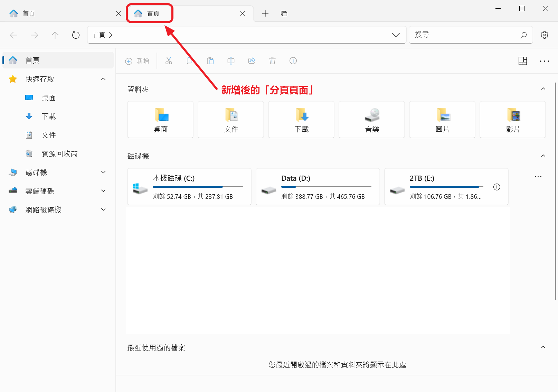Expand the 雲端硬碟 sidebar section
This screenshot has width=558, height=392.
pyautogui.click(x=103, y=191)
